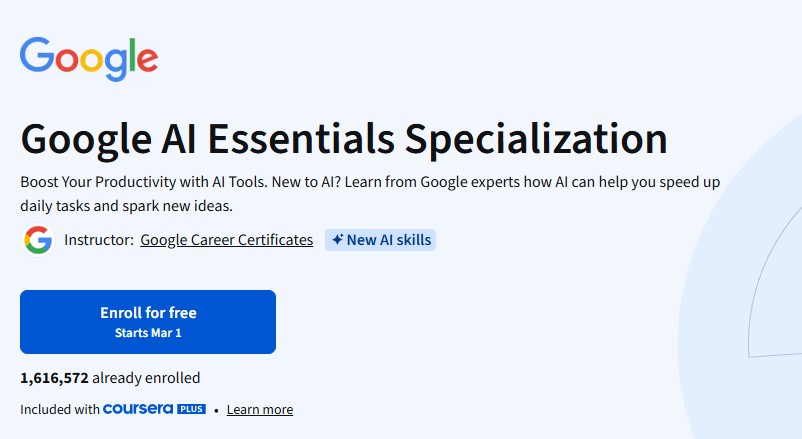This screenshot has height=439, width=802.
Task: Click the already enrolled text
Action: point(147,378)
